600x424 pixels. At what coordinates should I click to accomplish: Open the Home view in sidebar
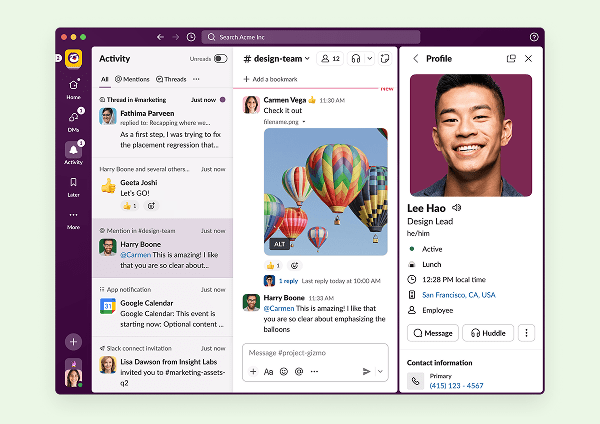pos(73,87)
